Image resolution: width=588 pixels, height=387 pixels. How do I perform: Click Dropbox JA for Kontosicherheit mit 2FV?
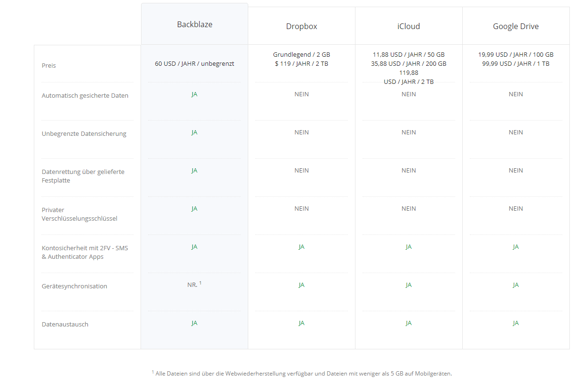[302, 246]
